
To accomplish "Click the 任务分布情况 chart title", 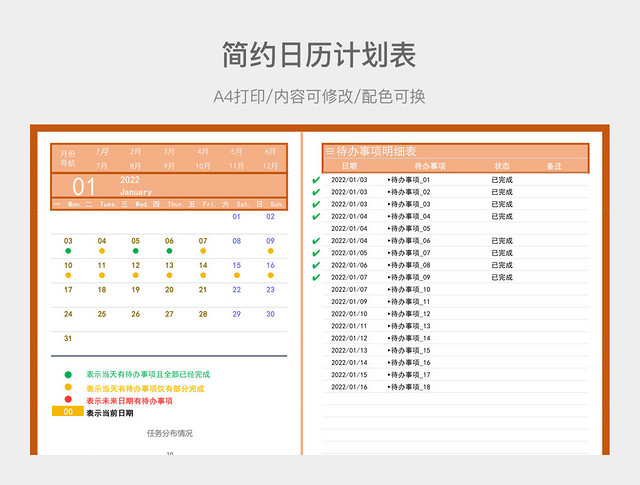I will 170,433.
